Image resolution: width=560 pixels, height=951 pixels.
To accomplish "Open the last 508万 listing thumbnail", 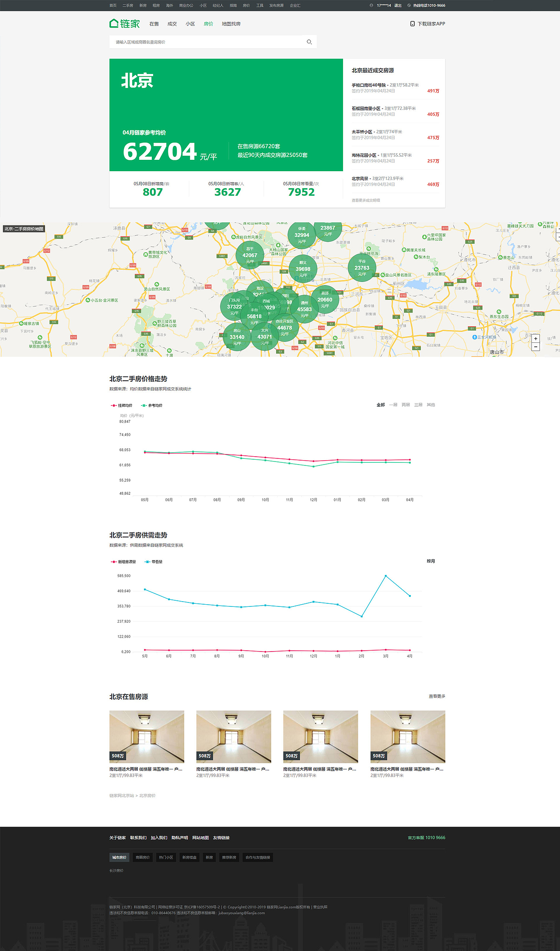I will pyautogui.click(x=408, y=736).
